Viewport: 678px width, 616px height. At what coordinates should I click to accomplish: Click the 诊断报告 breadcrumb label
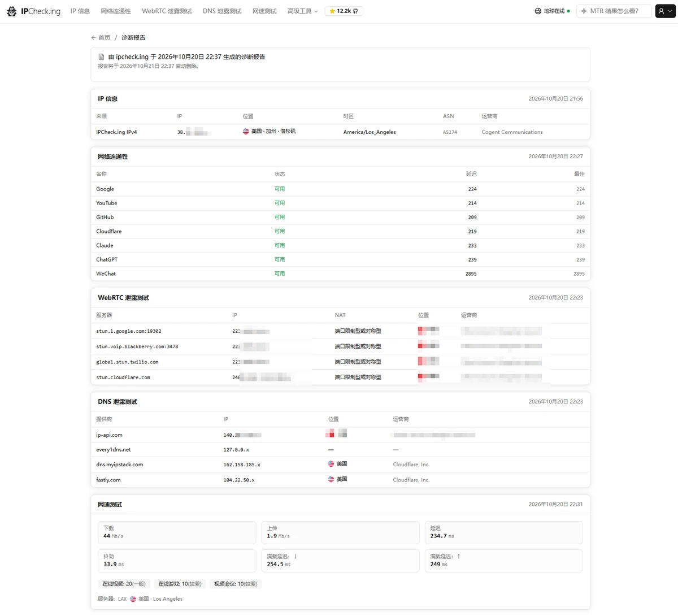coord(133,38)
